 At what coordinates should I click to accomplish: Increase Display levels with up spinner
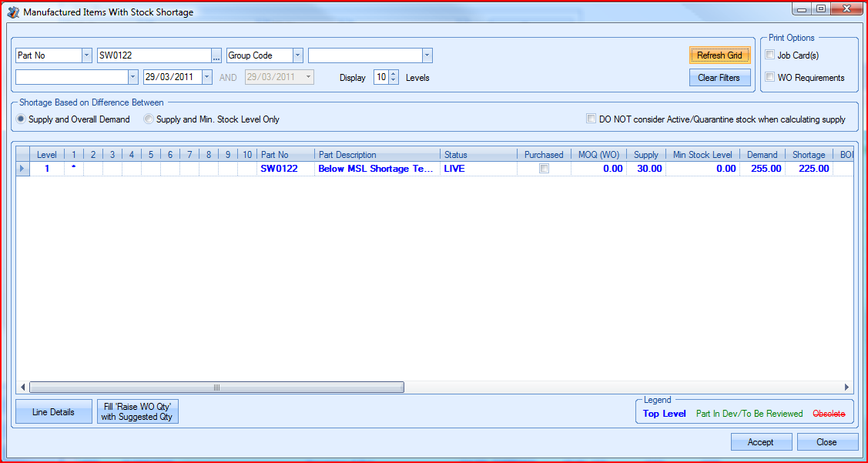click(394, 74)
